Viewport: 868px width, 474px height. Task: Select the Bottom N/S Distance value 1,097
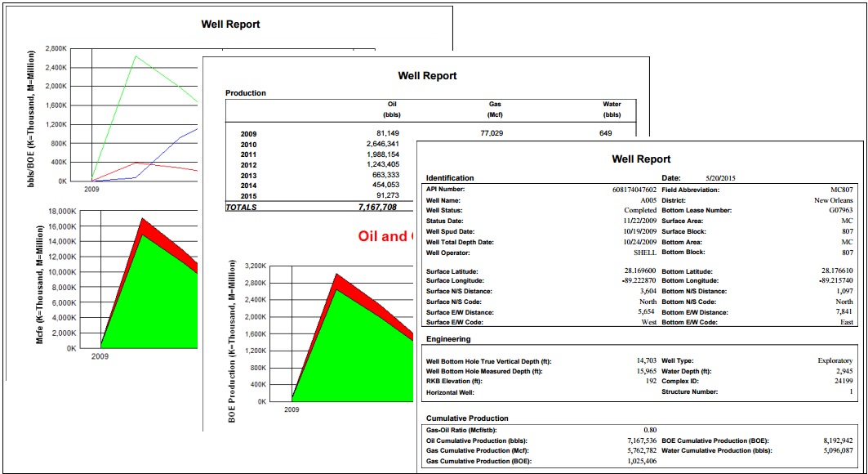(845, 291)
